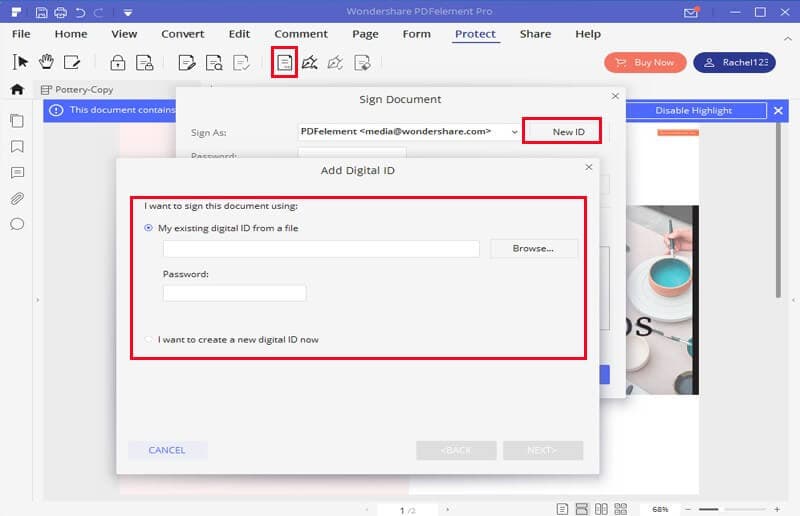Open the View tab

pyautogui.click(x=124, y=34)
